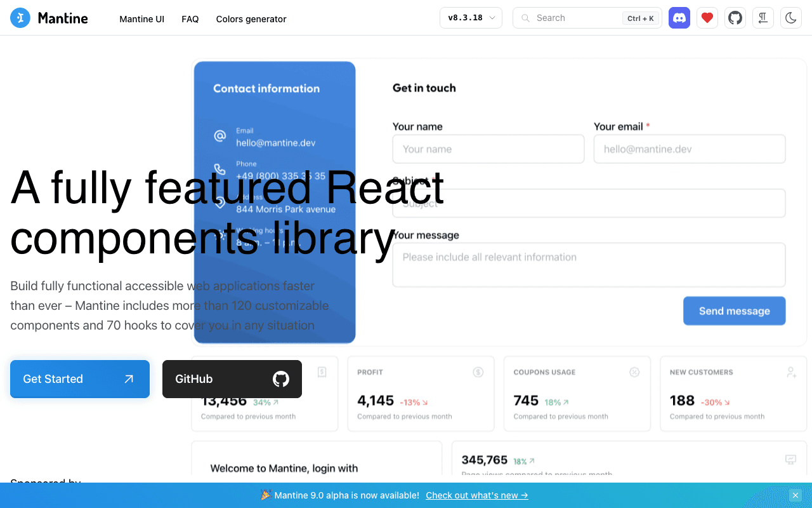The height and width of the screenshot is (508, 812).
Task: Click the '844 Morris Park avenue' address
Action: [x=286, y=209]
